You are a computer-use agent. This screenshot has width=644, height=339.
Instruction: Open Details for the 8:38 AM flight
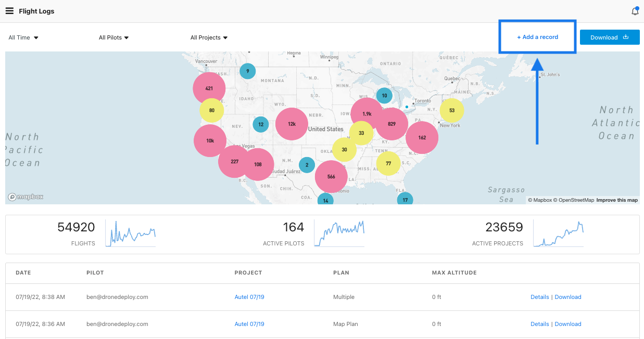click(x=539, y=297)
